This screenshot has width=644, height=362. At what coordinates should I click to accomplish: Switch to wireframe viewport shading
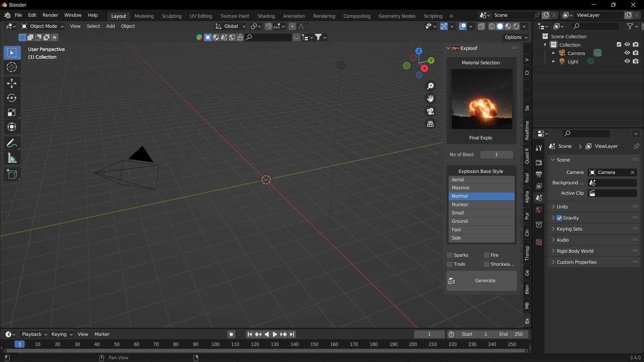tap(492, 26)
